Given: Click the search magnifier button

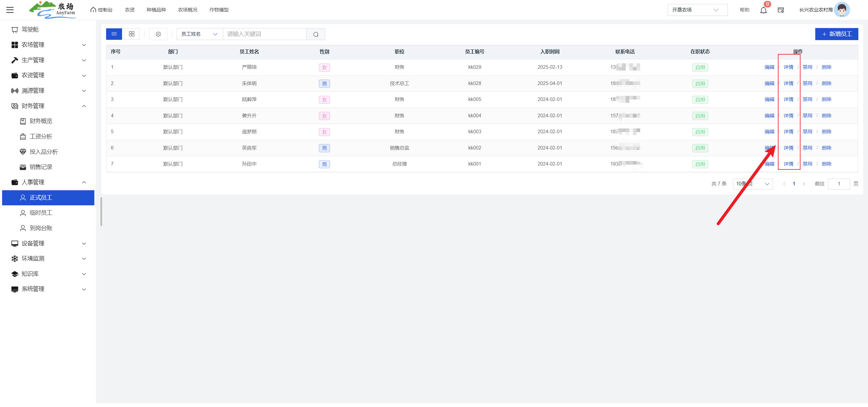Looking at the screenshot, I should [315, 34].
